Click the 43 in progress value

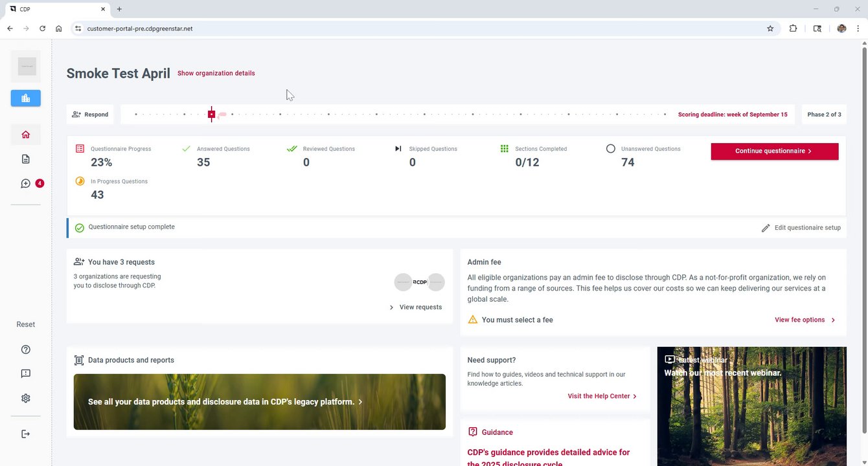97,195
